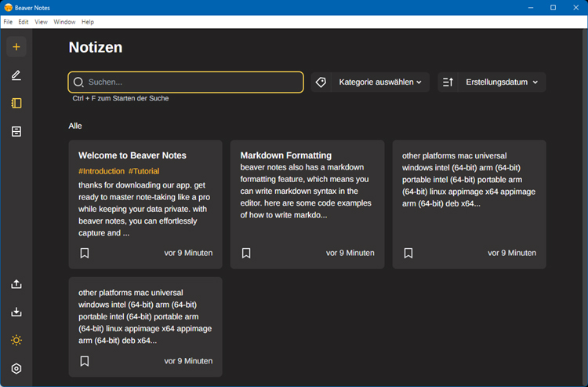This screenshot has width=588, height=387.
Task: Select the notebook Notes icon in sidebar
Action: 16,103
